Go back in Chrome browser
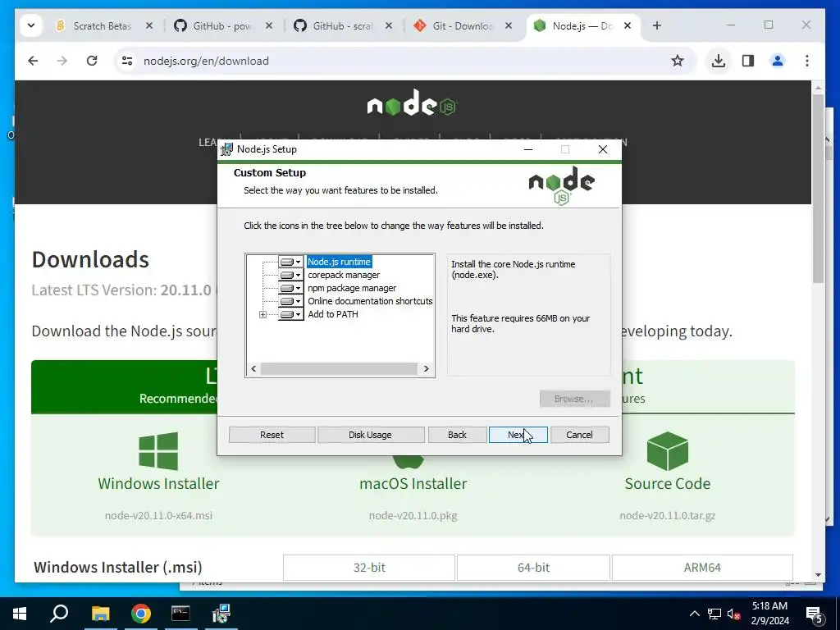Viewport: 840px width, 630px height. (x=33, y=61)
